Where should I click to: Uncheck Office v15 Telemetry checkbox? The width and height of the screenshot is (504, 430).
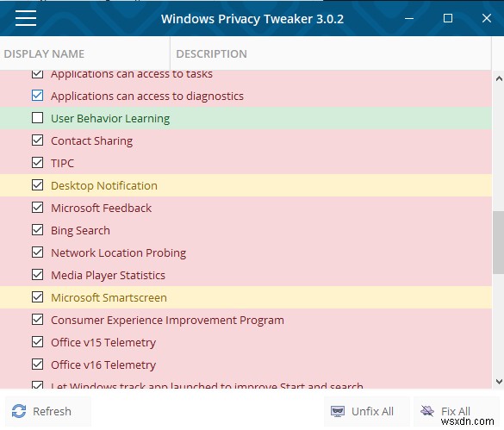[x=37, y=342]
